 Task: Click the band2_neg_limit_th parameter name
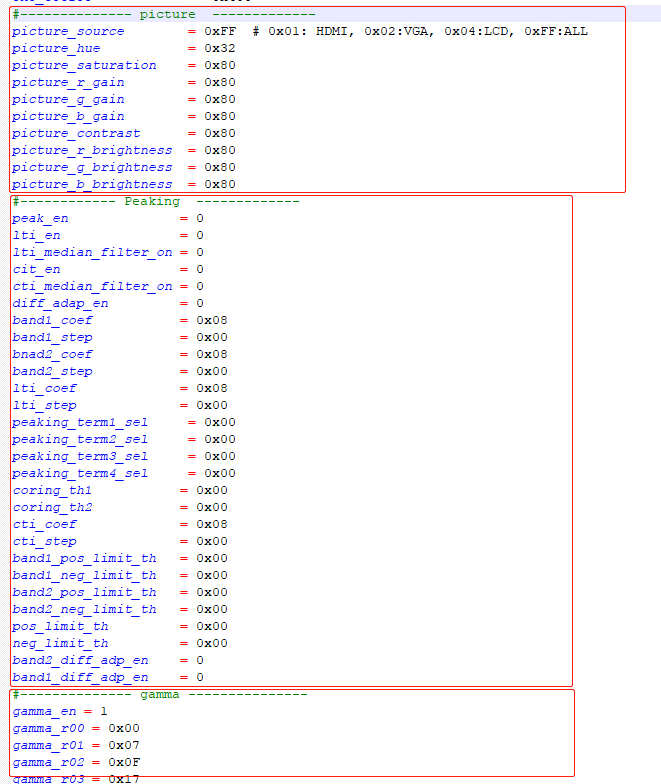84,609
